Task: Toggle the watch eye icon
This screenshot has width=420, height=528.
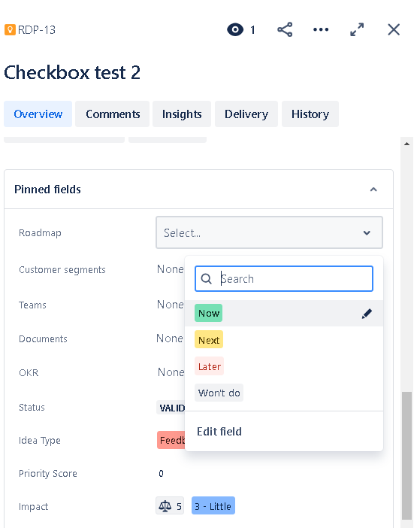Action: tap(235, 29)
